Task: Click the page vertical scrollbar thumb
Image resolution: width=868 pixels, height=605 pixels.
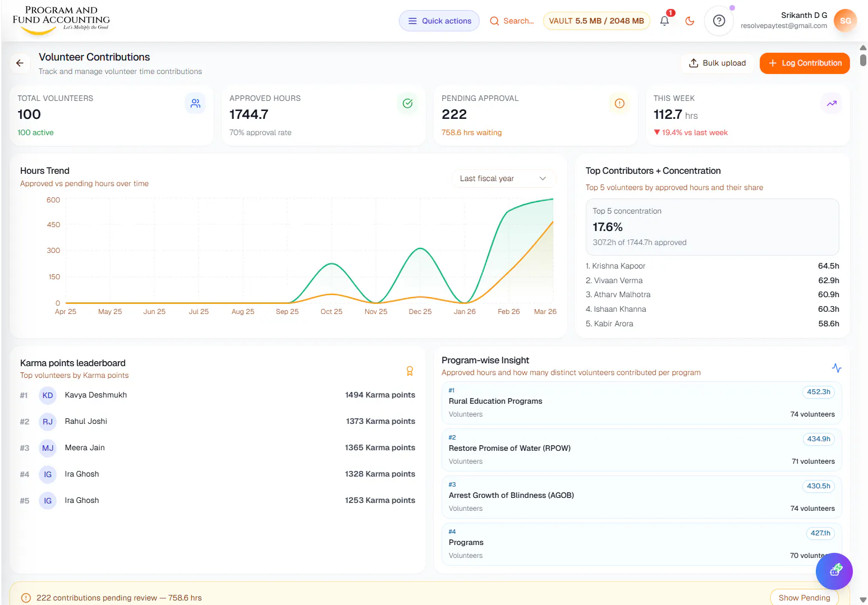Action: tap(863, 60)
